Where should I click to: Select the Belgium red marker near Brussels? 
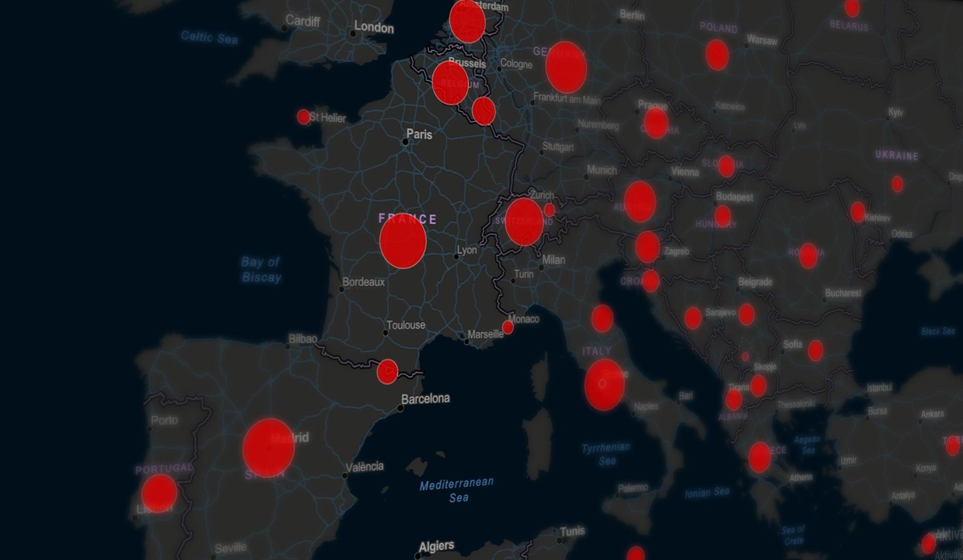pyautogui.click(x=450, y=83)
